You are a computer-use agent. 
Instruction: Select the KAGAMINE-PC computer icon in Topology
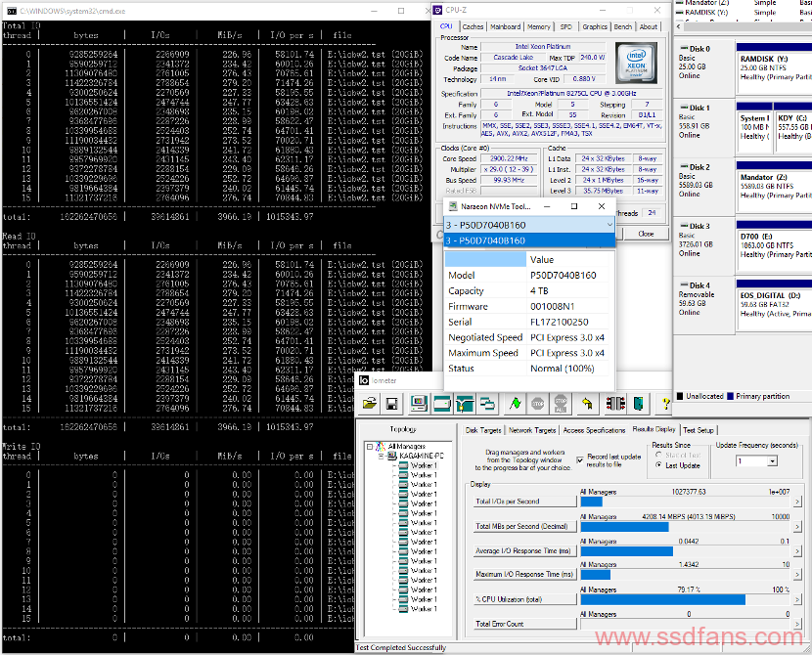pyautogui.click(x=394, y=456)
